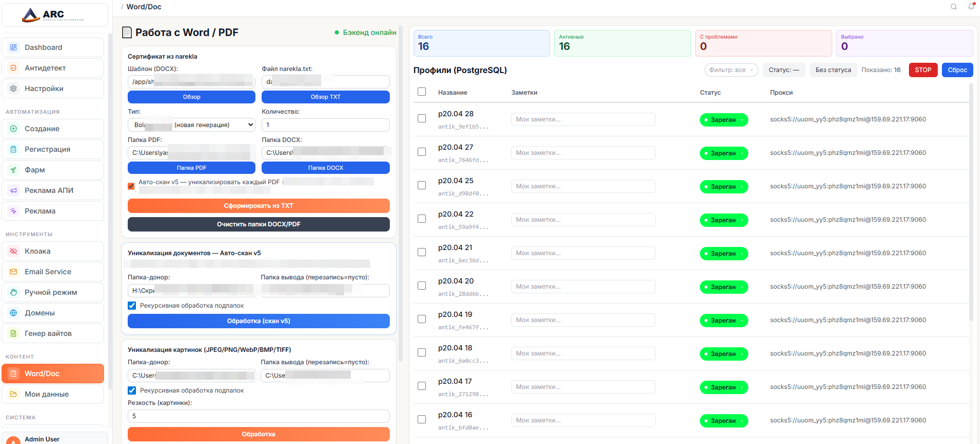
Task: Click the Резкость (картинки) value field
Action: tap(259, 416)
